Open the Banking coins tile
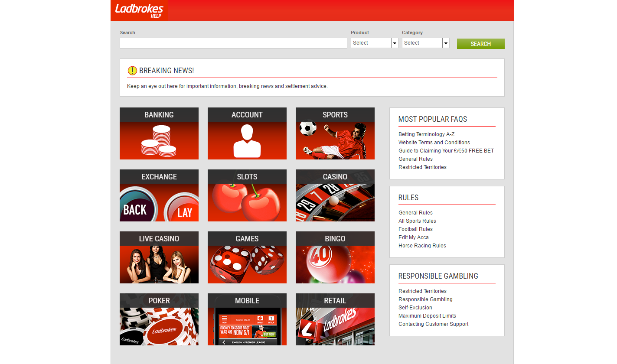 click(159, 133)
